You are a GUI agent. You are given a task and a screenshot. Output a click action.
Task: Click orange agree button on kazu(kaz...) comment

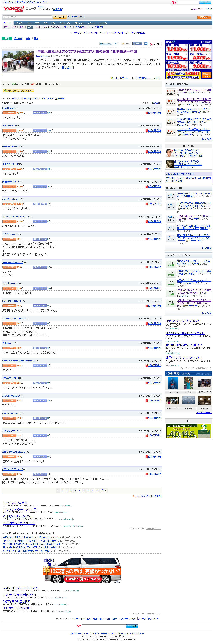9,113
